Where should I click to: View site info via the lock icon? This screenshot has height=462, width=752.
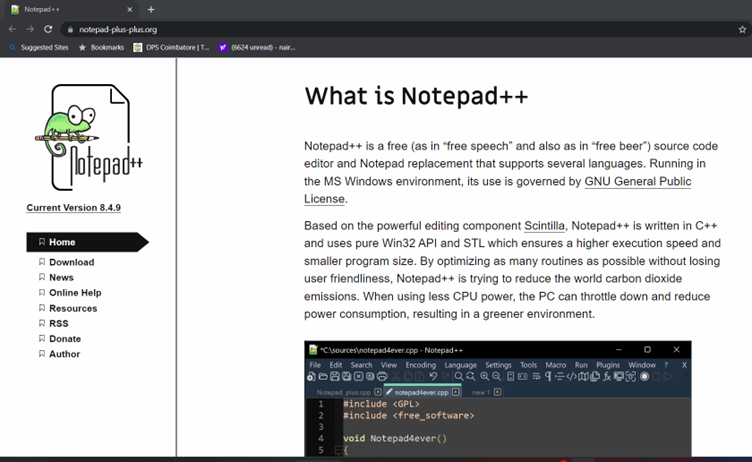tap(70, 29)
